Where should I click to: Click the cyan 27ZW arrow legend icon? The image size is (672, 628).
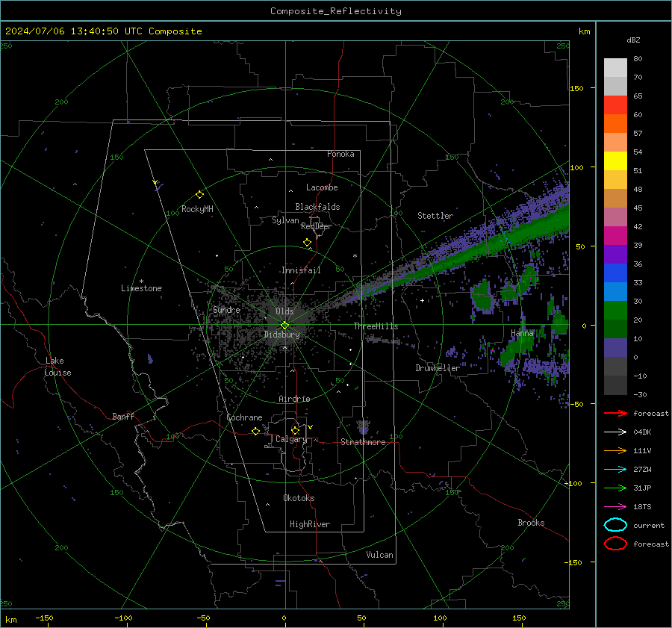click(x=615, y=470)
